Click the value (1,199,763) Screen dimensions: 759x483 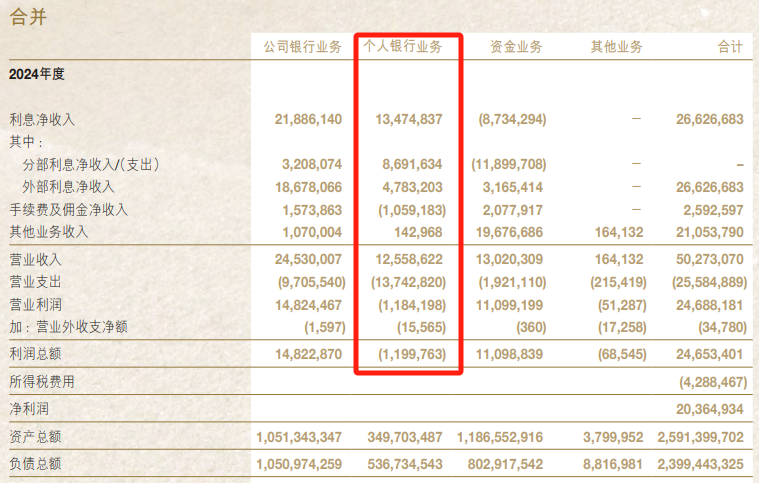pyautogui.click(x=412, y=354)
